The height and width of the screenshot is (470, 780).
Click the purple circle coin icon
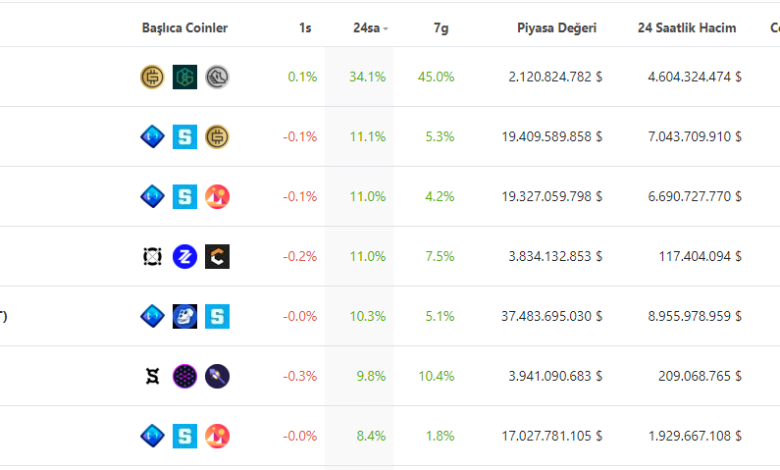pyautogui.click(x=185, y=377)
